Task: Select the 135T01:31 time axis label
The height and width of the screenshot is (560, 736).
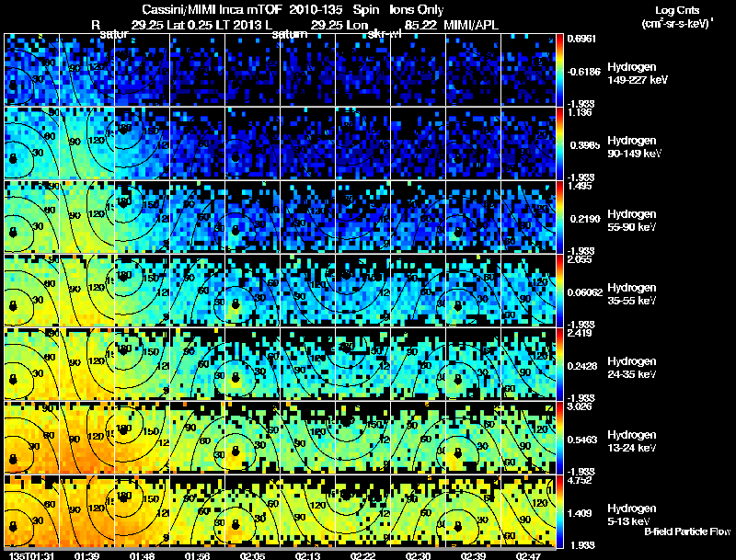Action: click(31, 555)
